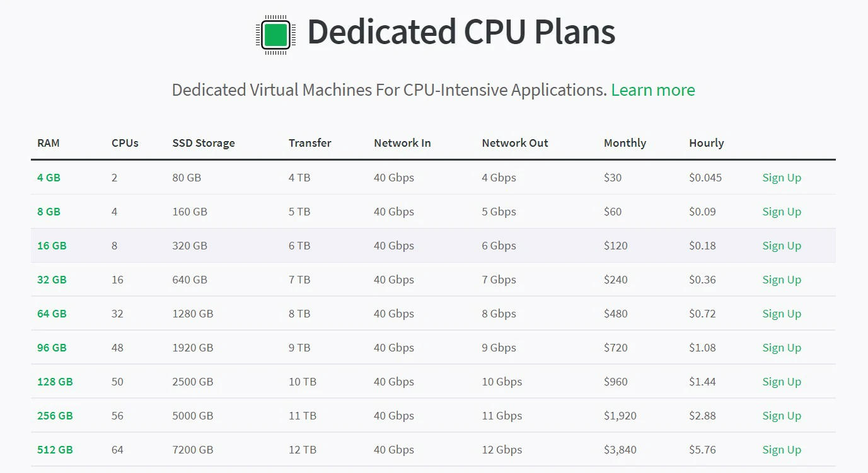Image resolution: width=868 pixels, height=473 pixels.
Task: Click the Dedicated CPU Plans heading
Action: coord(461,32)
